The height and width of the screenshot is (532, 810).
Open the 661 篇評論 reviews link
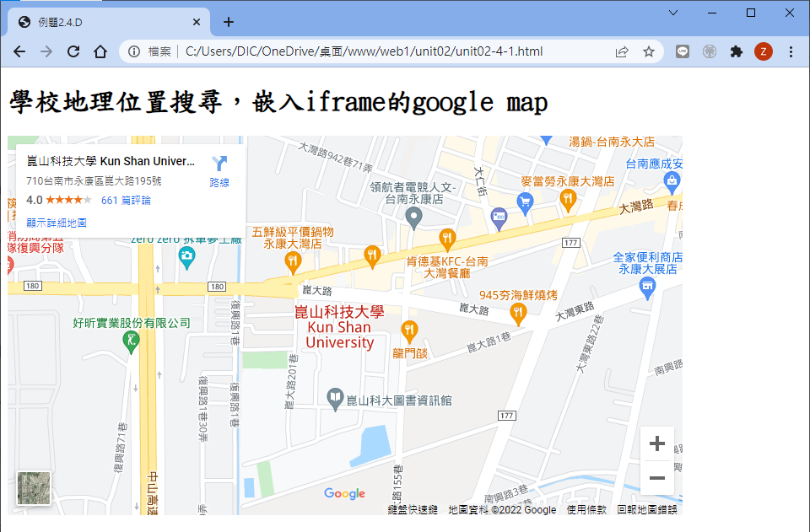point(126,201)
